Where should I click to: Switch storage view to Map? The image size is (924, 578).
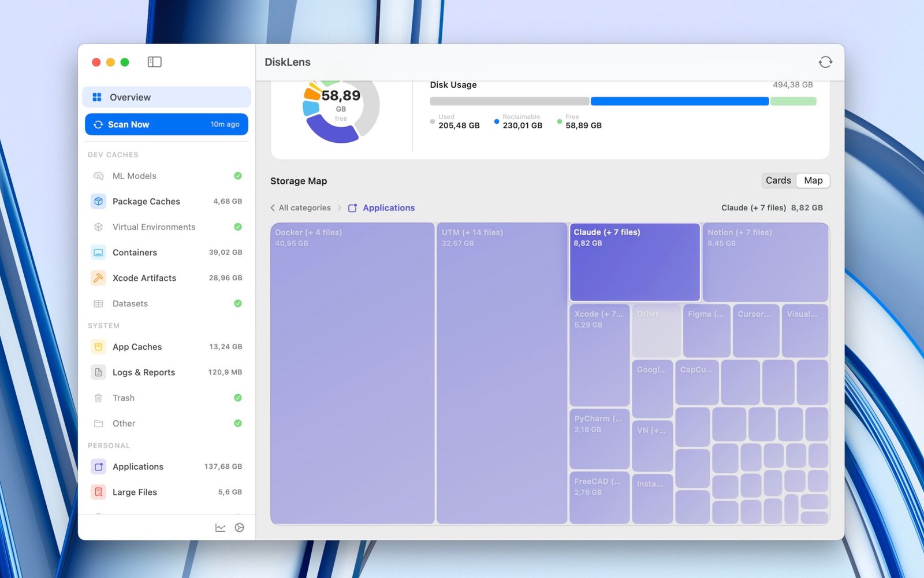(813, 180)
